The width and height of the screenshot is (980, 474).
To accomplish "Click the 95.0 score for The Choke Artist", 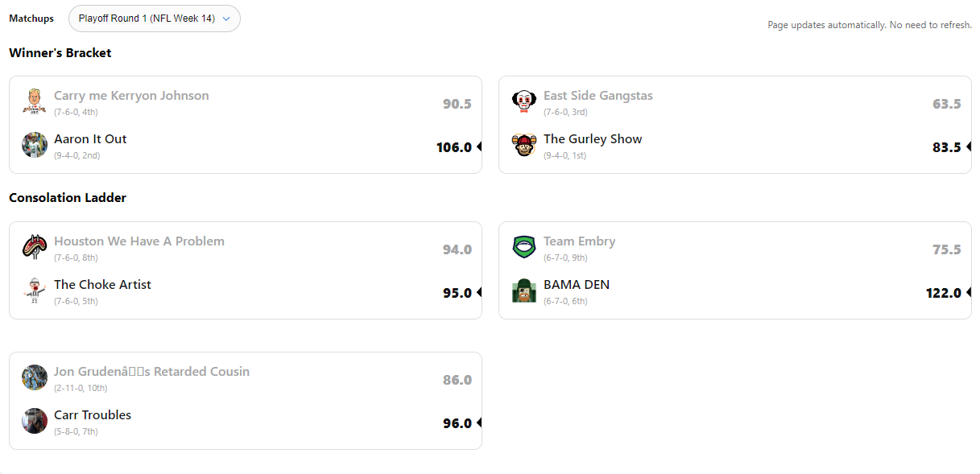I will 457,293.
